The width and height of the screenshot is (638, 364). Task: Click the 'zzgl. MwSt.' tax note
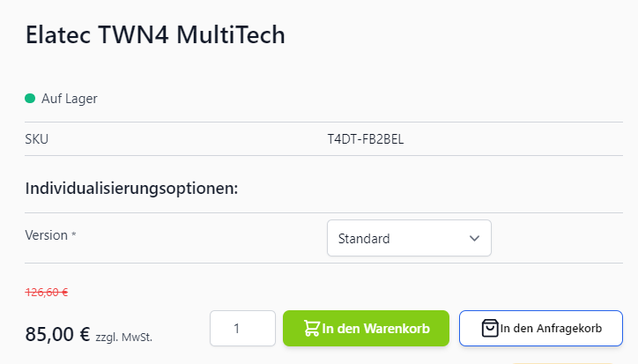pos(130,337)
